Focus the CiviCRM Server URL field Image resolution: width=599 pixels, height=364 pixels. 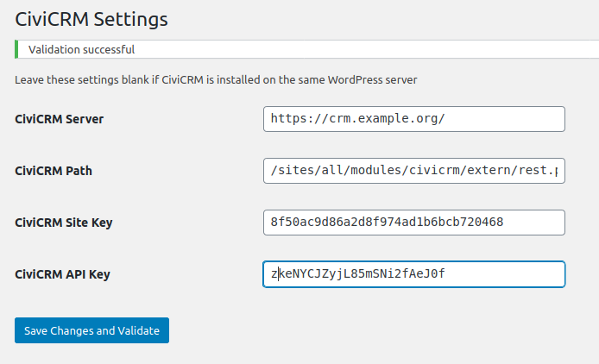[414, 119]
